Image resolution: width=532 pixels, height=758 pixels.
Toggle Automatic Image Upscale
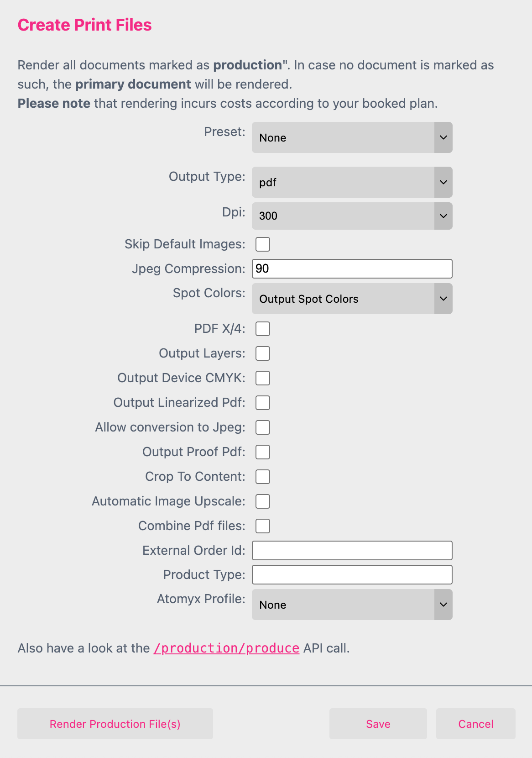point(263,501)
